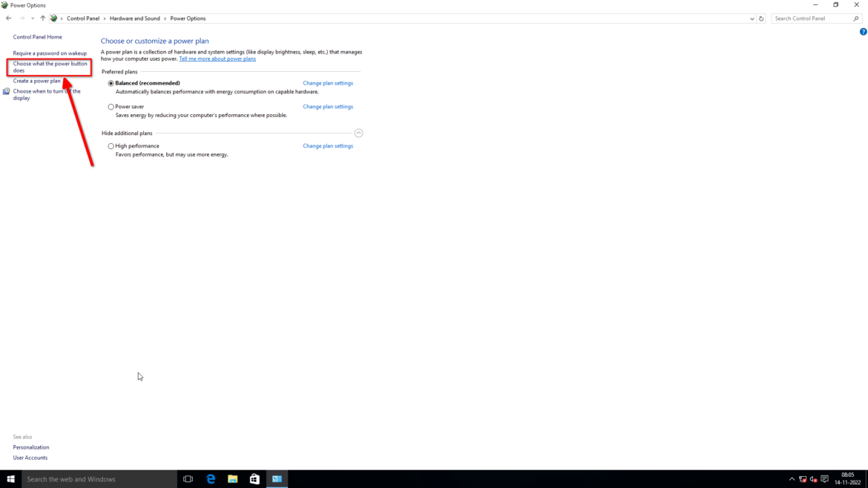This screenshot has height=488, width=868.
Task: Open Choose what the power button does
Action: coord(50,67)
